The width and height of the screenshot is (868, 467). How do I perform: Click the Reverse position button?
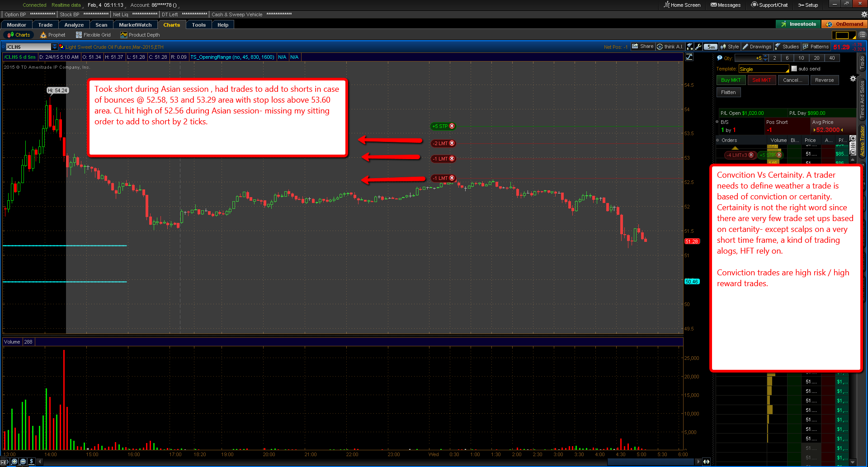pyautogui.click(x=824, y=80)
